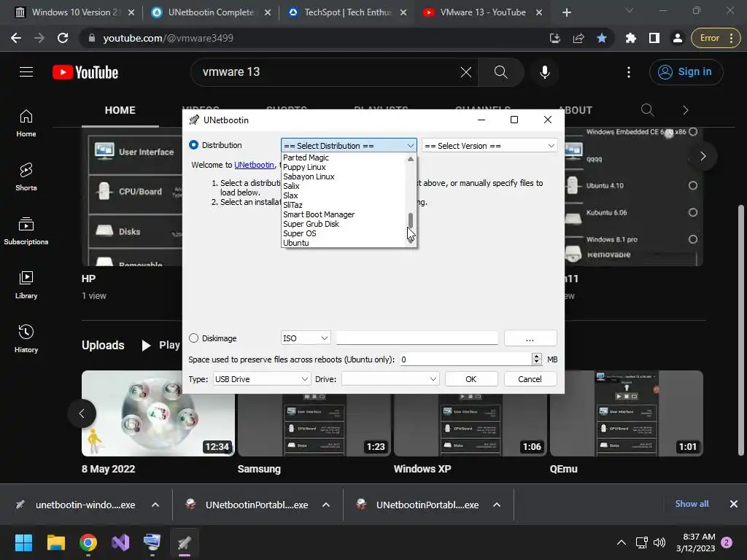This screenshot has width=747, height=560.
Task: Choose Ubuntu from distribution list
Action: point(296,243)
